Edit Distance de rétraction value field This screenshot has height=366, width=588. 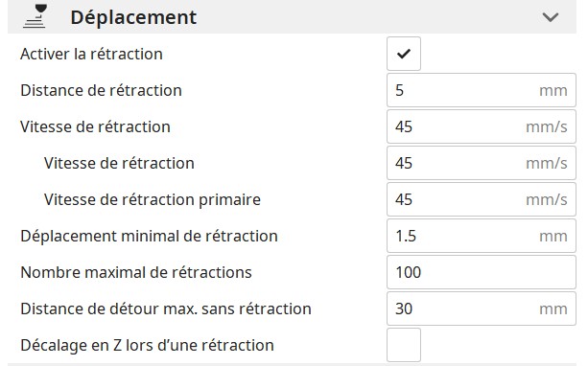[482, 90]
